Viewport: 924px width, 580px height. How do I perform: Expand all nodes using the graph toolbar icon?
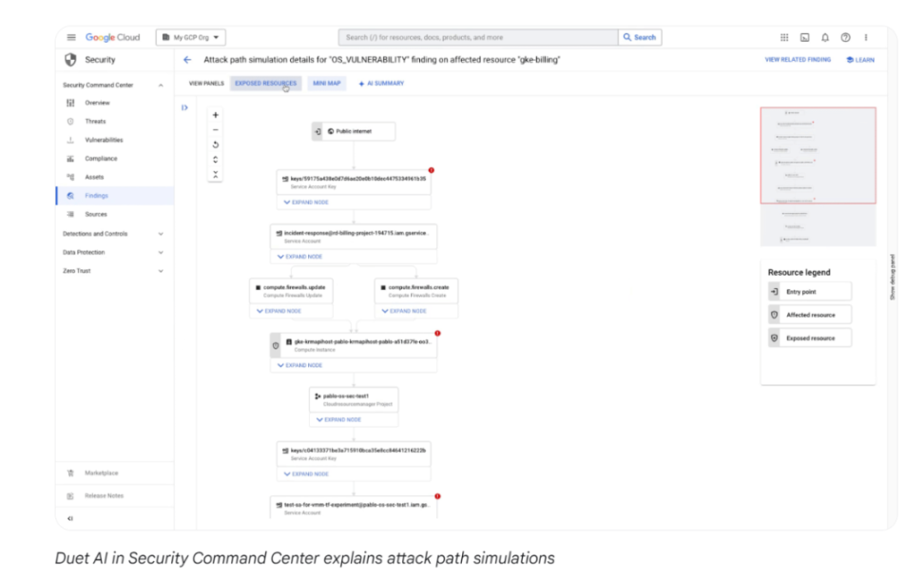[215, 159]
